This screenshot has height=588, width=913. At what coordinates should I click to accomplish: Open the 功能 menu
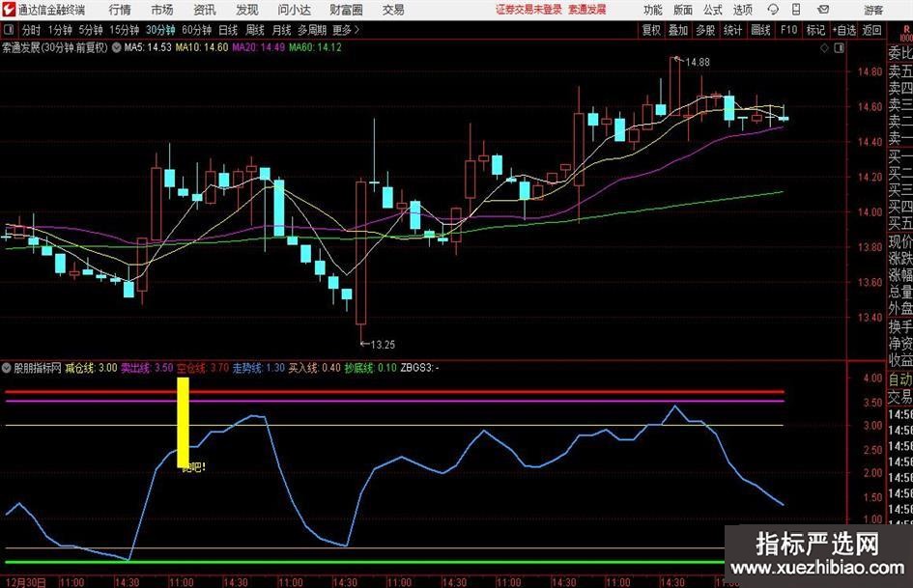(x=653, y=10)
